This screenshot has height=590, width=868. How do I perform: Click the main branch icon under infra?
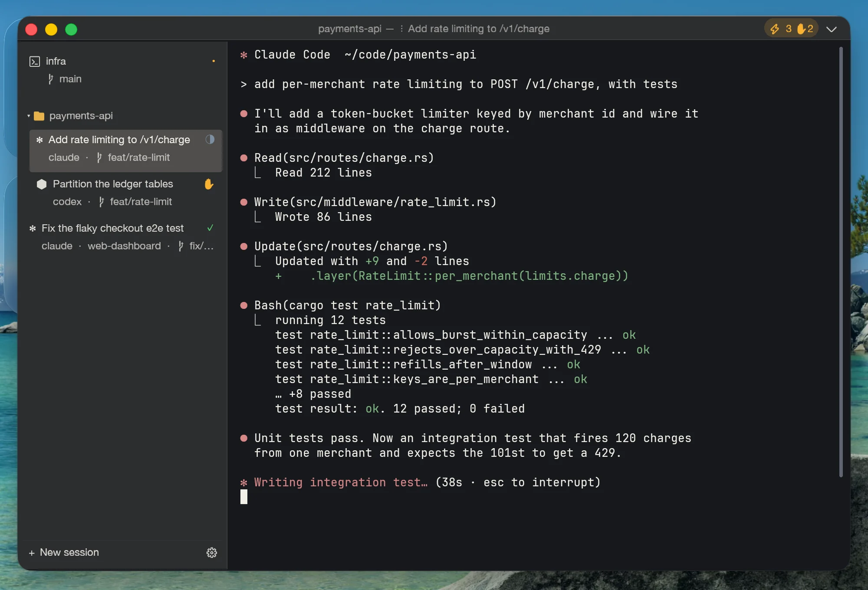[51, 79]
